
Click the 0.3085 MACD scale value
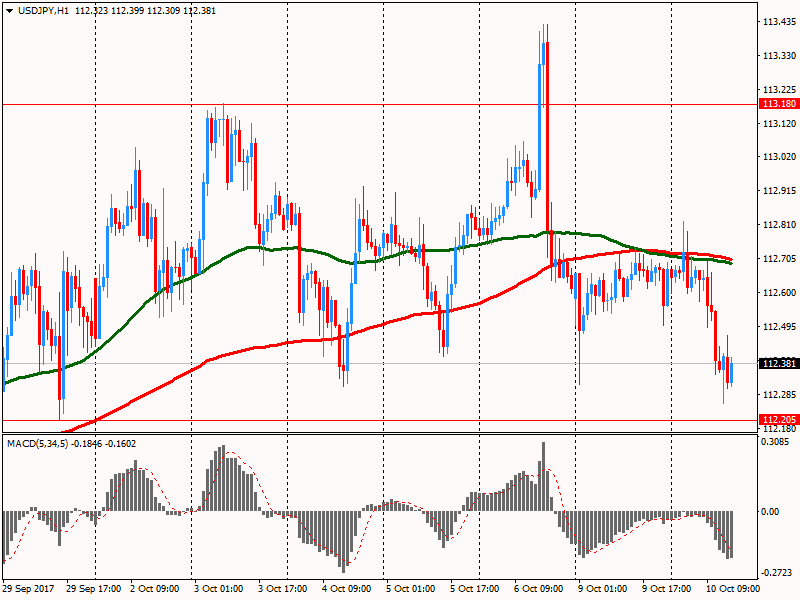pyautogui.click(x=774, y=442)
